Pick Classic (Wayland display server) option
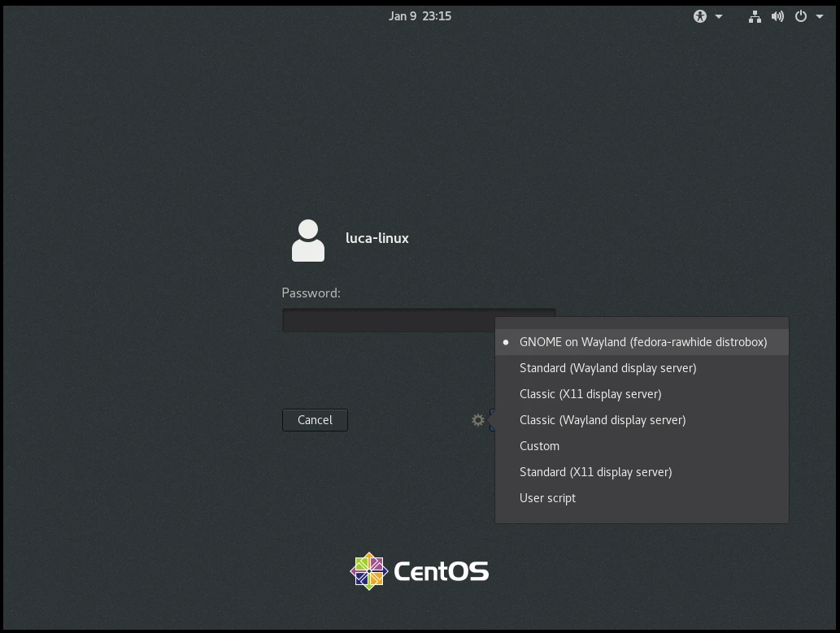Viewport: 840px width, 633px height. (603, 420)
